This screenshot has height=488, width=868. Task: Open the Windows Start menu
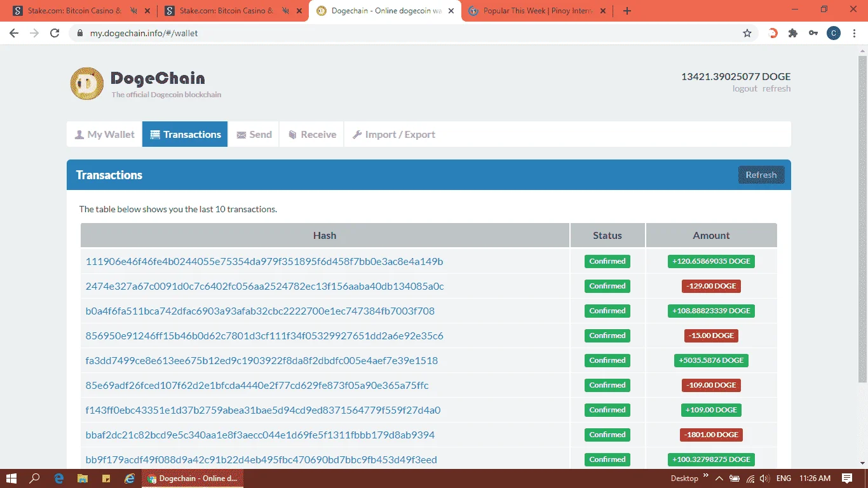[11, 478]
